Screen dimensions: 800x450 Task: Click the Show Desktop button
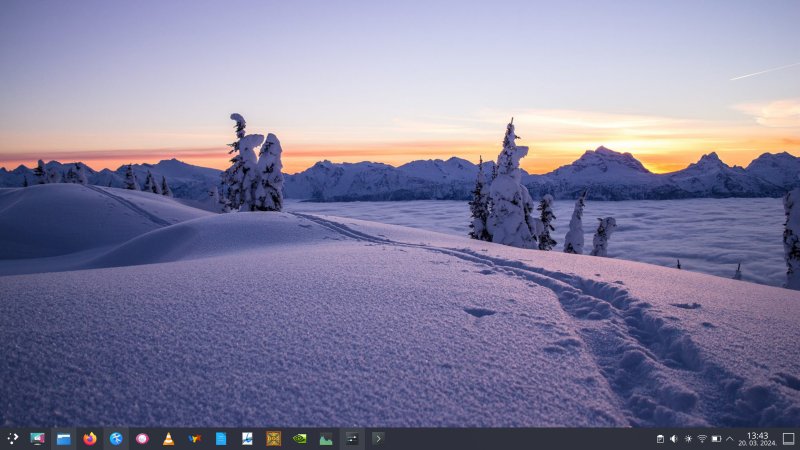click(x=788, y=438)
